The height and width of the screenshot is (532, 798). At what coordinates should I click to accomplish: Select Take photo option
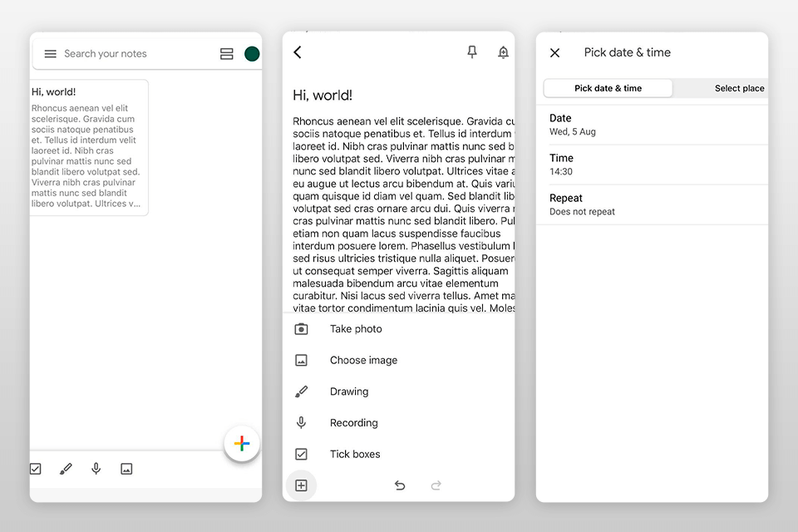(x=398, y=329)
